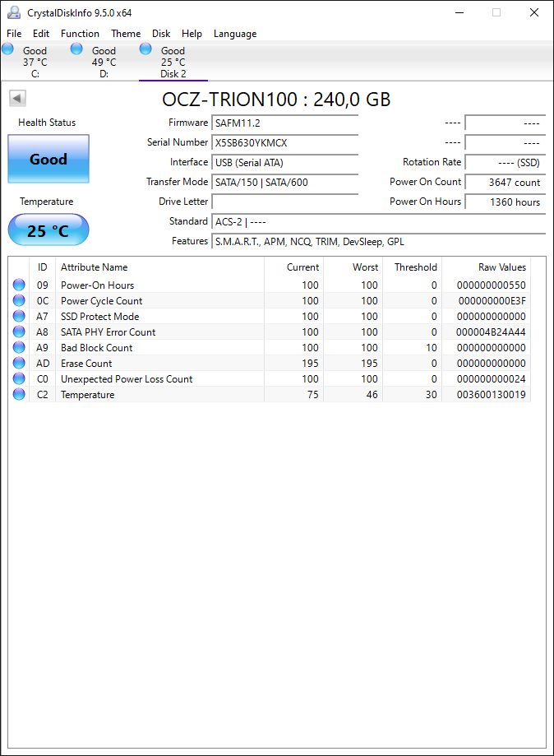Click the empty Drive Letter field
The width and height of the screenshot is (554, 756).
(284, 202)
